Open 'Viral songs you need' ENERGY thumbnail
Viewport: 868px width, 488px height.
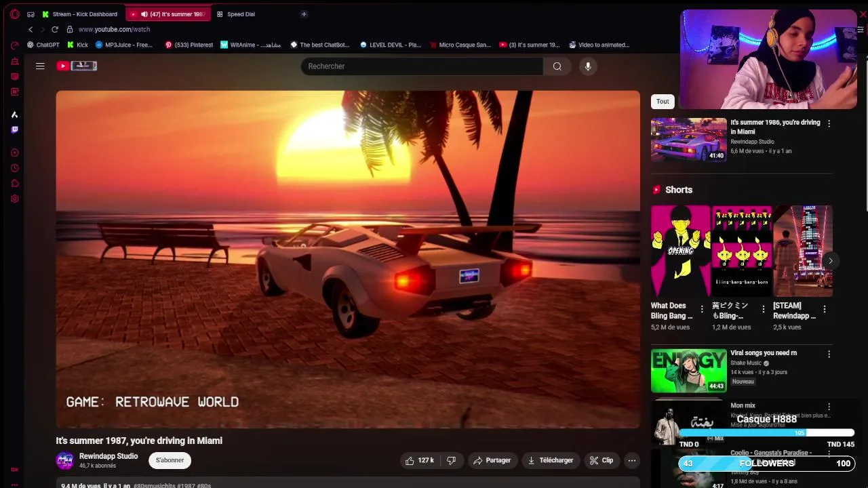[688, 371]
